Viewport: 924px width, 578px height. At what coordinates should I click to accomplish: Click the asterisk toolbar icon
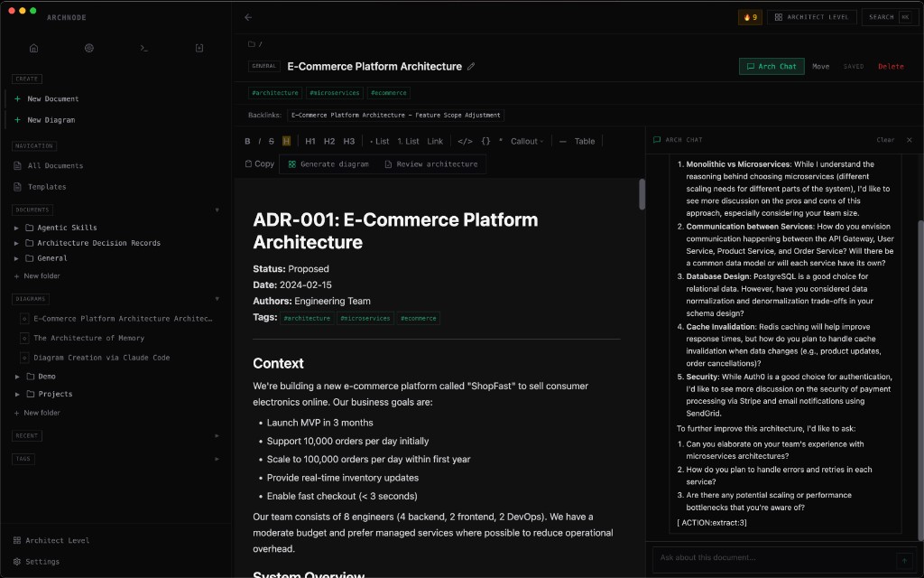click(501, 142)
